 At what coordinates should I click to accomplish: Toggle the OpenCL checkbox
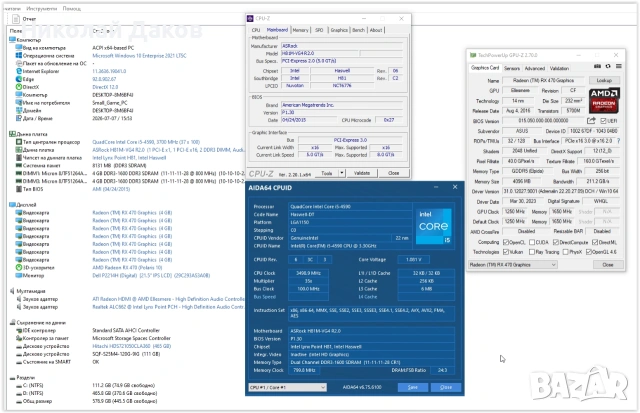[506, 242]
